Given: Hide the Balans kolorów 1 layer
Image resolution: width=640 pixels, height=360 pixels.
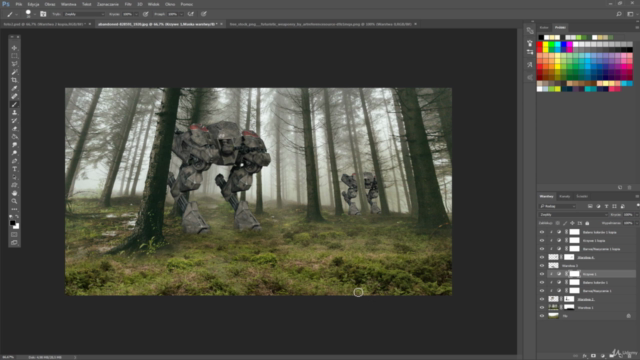Looking at the screenshot, I should [542, 282].
